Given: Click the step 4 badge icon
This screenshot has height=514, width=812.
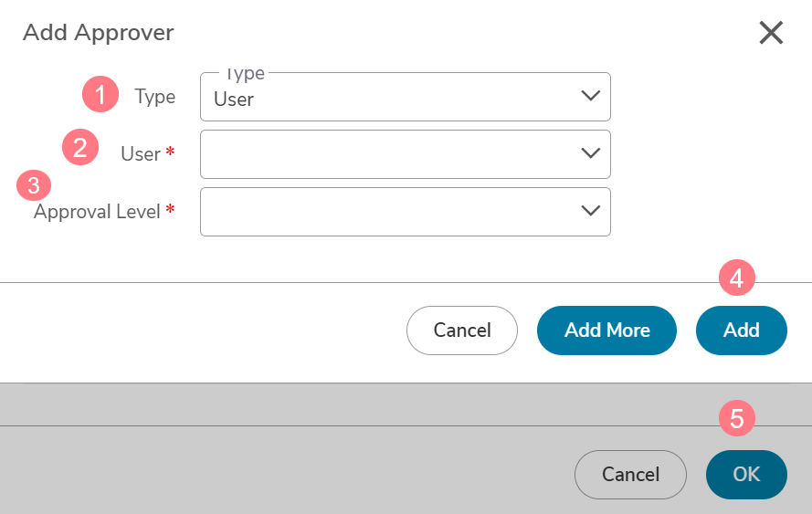Looking at the screenshot, I should click(x=737, y=278).
